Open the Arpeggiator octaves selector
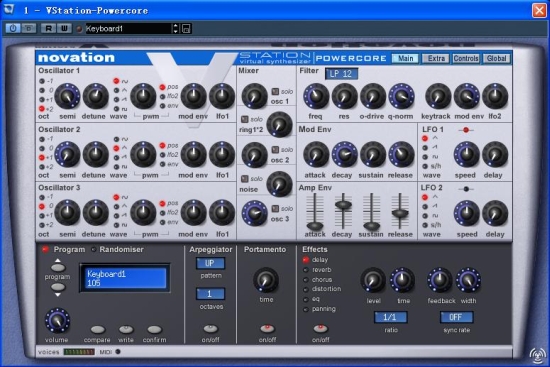 pos(210,294)
